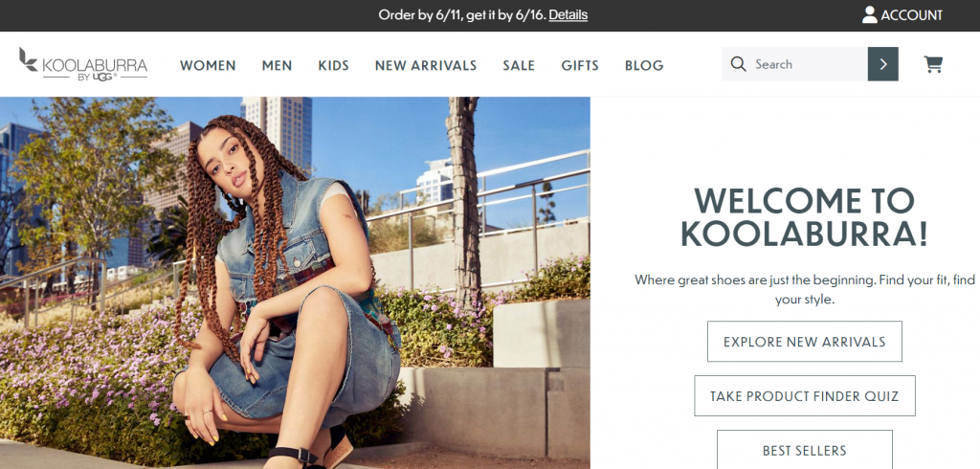Click the Explore New Arrivals button
This screenshot has height=469, width=980.
pyautogui.click(x=804, y=342)
